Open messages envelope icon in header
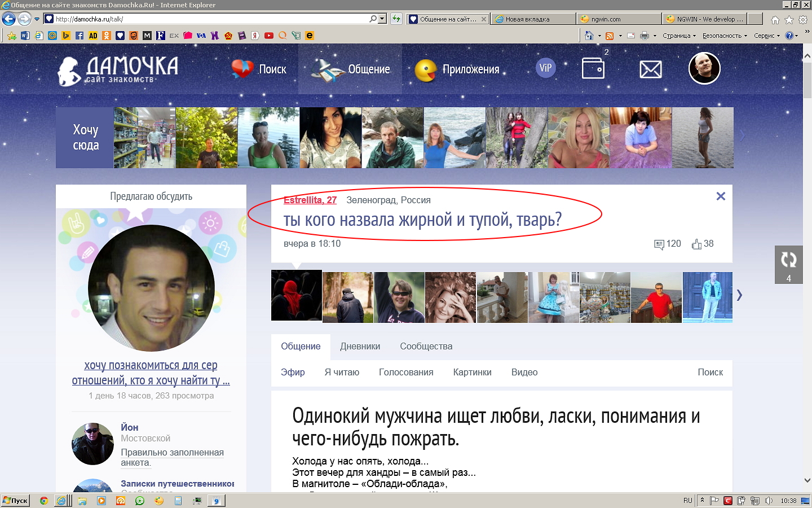812x508 pixels. pyautogui.click(x=651, y=69)
